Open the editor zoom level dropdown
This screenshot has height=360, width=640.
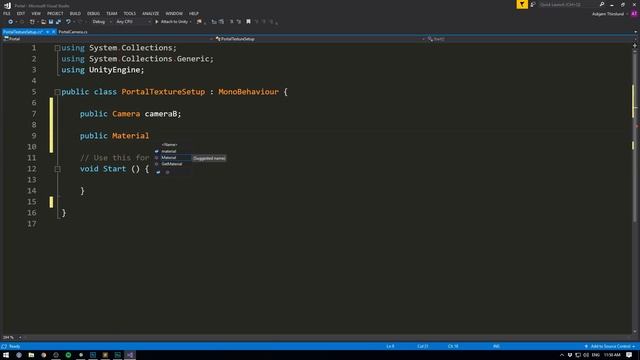click(11, 338)
